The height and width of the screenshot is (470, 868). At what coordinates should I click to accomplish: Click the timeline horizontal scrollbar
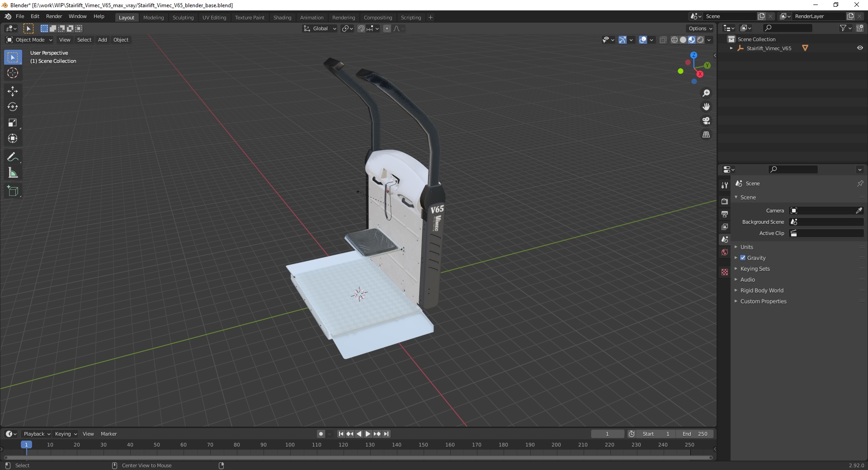click(x=358, y=458)
